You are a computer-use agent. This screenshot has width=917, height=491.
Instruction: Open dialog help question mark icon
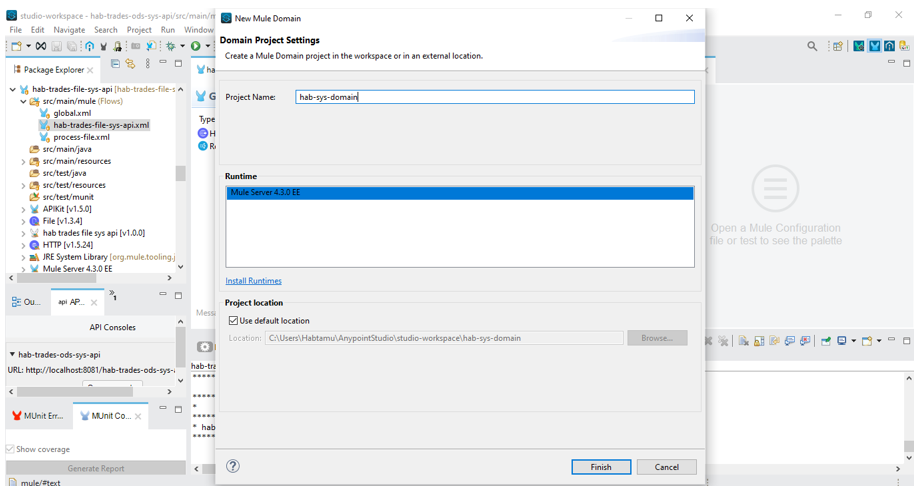(233, 466)
